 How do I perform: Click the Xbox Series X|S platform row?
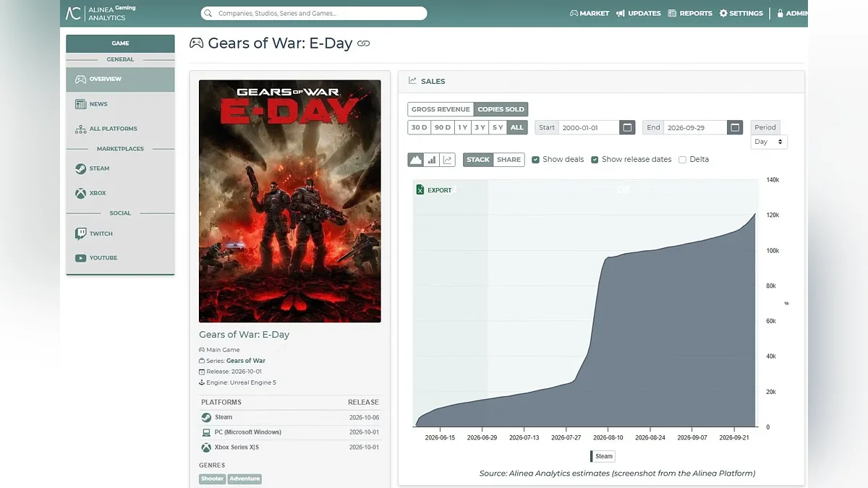click(x=289, y=448)
